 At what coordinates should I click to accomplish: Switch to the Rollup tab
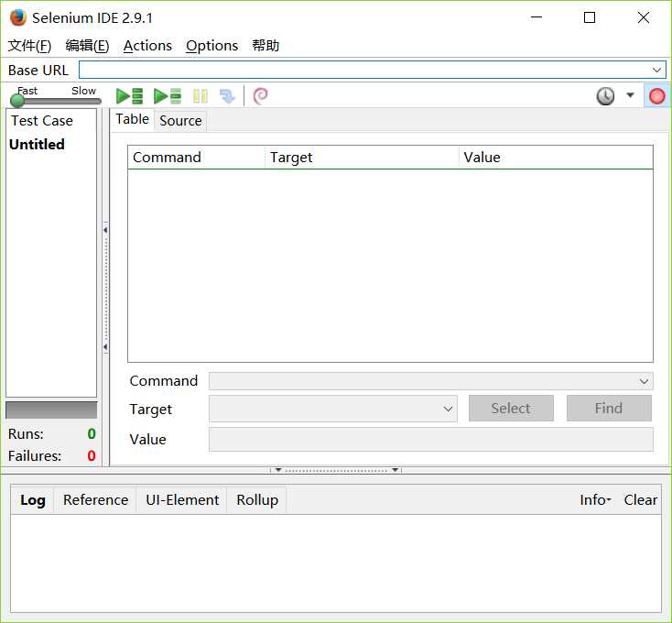257,500
